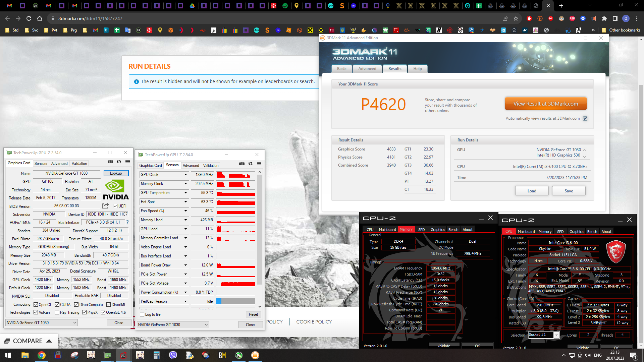Open Validation tab in GPU-Z Sensors window
This screenshot has height=362, width=644.
click(x=211, y=166)
